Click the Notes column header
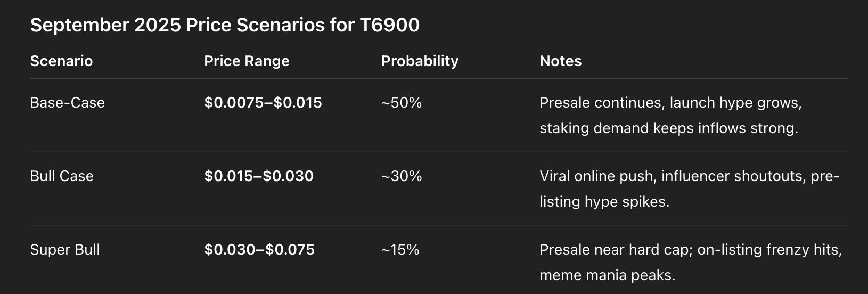This screenshot has width=868, height=294. [x=560, y=61]
